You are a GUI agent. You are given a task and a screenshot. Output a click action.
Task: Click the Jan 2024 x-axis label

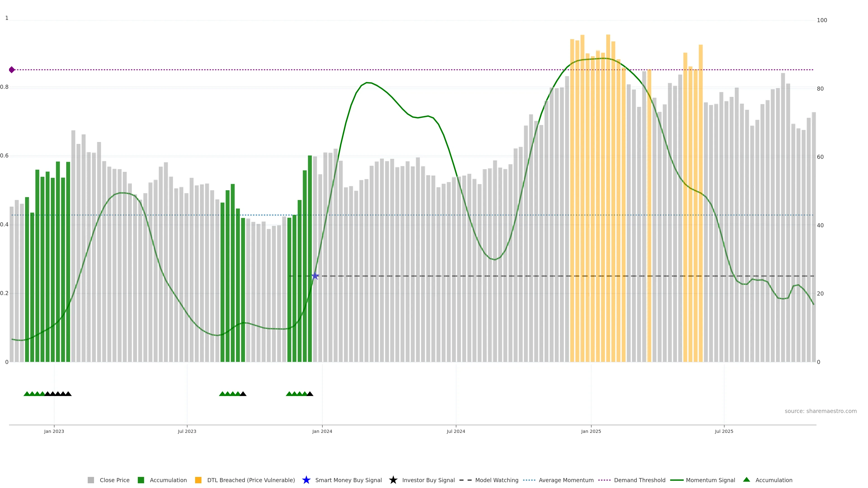coord(322,431)
